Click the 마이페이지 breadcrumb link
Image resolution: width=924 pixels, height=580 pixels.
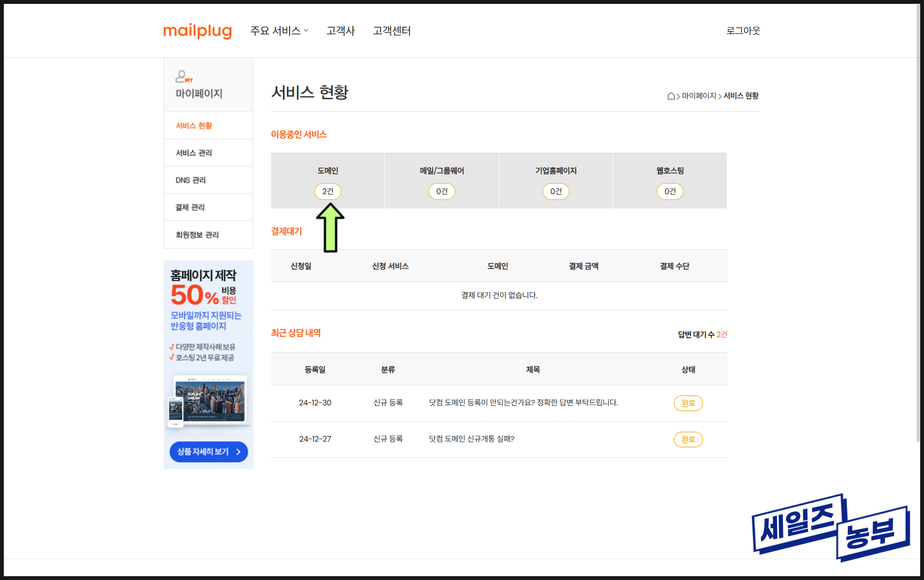coord(699,96)
